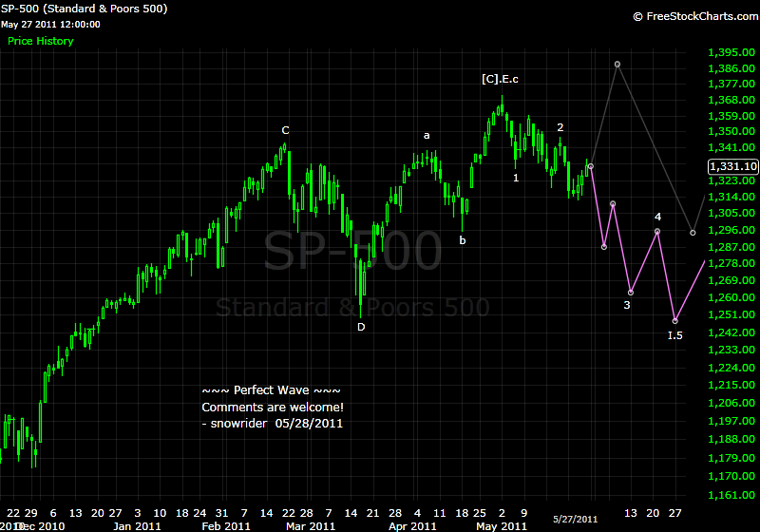Click the - snowrider 05/28/2011 signature text
Screen dimensions: 760x532
coord(273,424)
